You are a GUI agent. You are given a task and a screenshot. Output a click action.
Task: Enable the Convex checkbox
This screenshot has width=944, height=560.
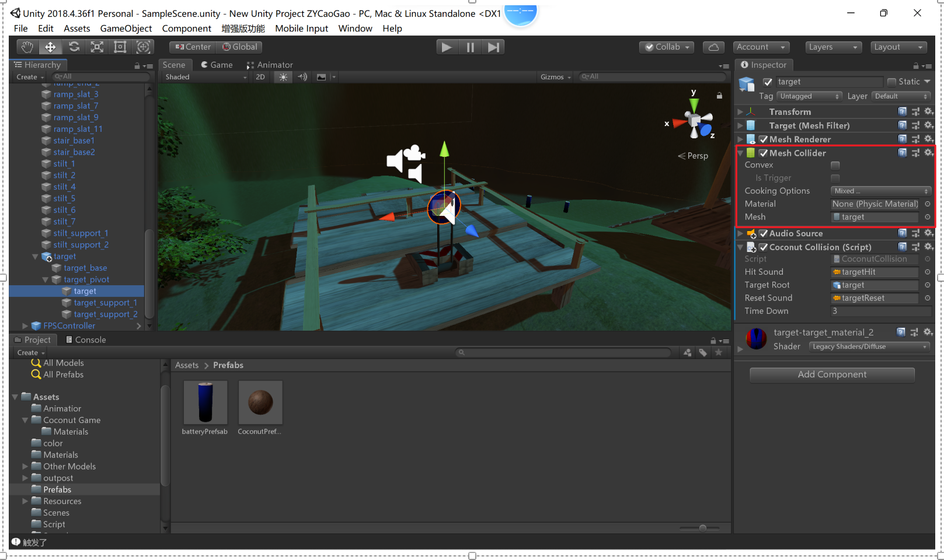click(835, 165)
